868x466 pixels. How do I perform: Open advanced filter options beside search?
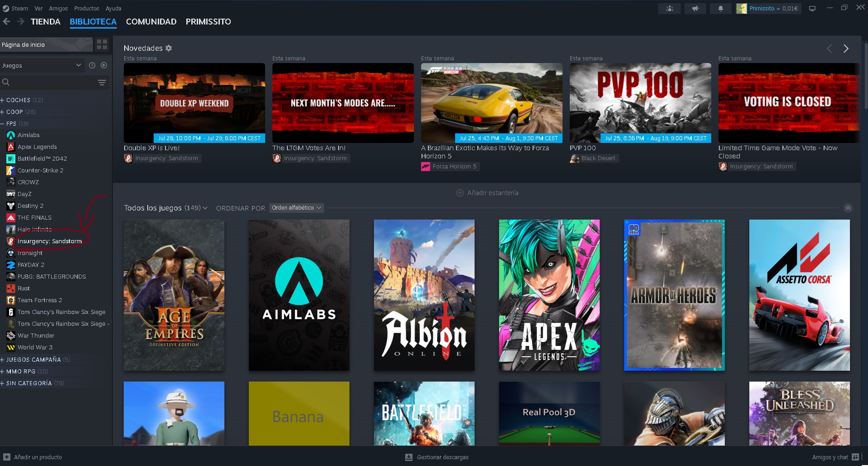[102, 83]
